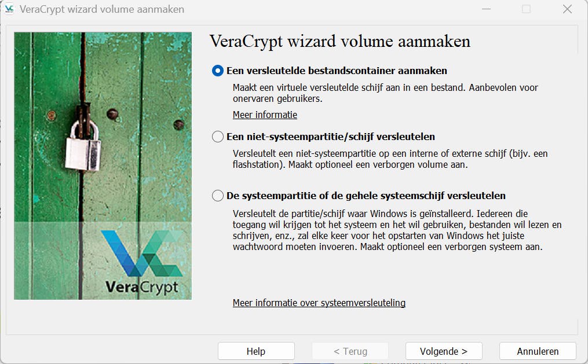This screenshot has height=364, width=588.
Task: Click the disabled Terug button
Action: (350, 351)
